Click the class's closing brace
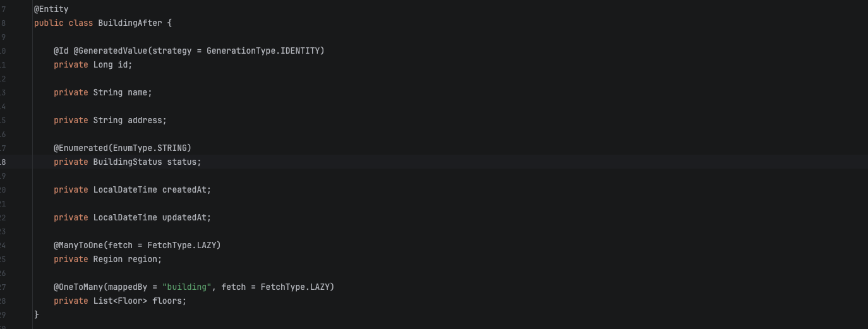 click(37, 315)
